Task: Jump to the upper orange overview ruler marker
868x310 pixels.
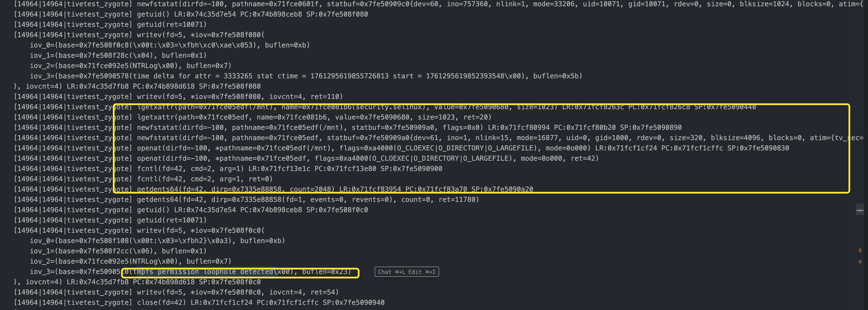Action: [x=860, y=250]
